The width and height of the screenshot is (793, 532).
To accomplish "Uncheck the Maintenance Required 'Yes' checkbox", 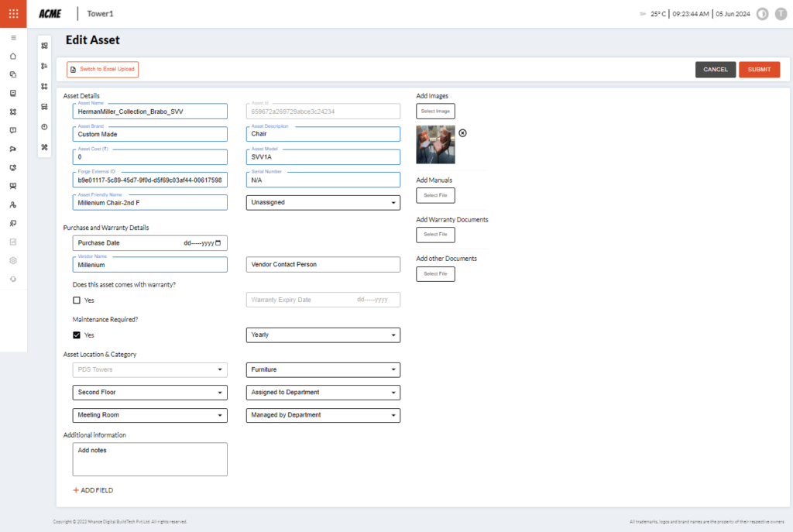I will 77,335.
